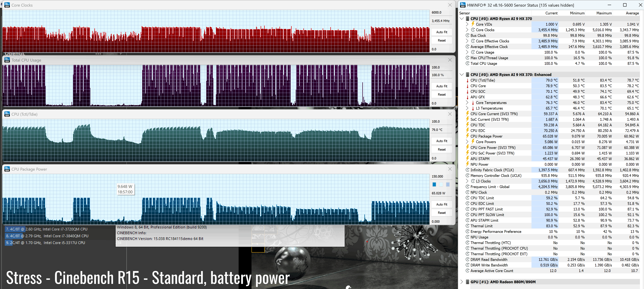This screenshot has height=289, width=644.
Task: Click the Maximum column header
Action: pyautogui.click(x=599, y=13)
